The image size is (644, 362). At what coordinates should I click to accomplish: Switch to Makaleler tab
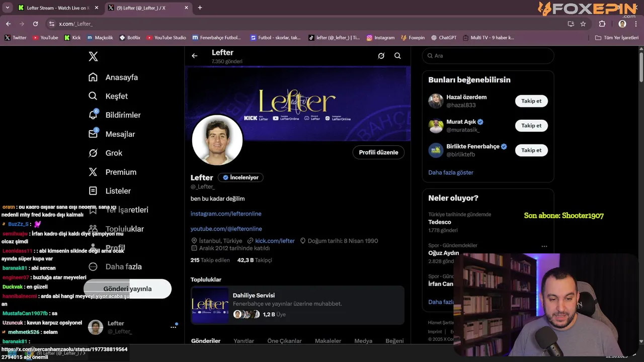[328, 341]
